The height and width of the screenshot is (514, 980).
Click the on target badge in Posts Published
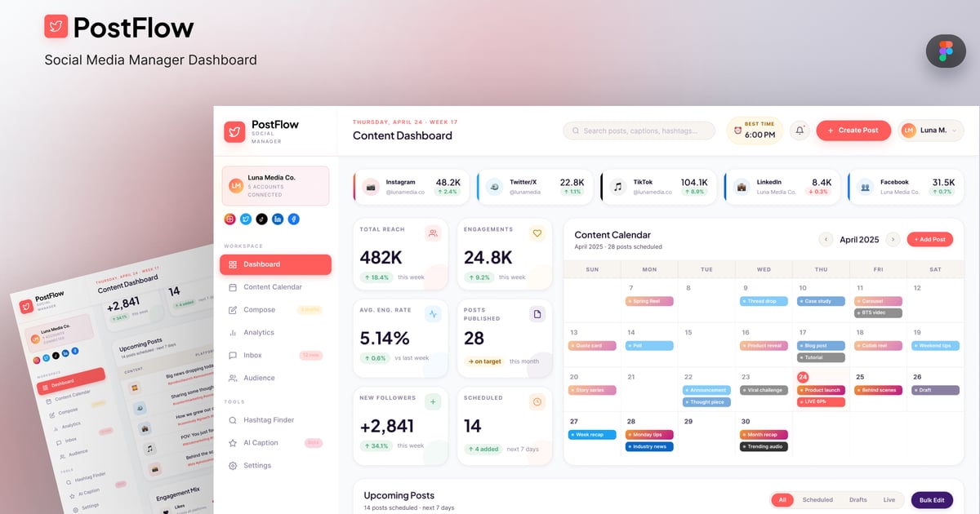click(484, 361)
